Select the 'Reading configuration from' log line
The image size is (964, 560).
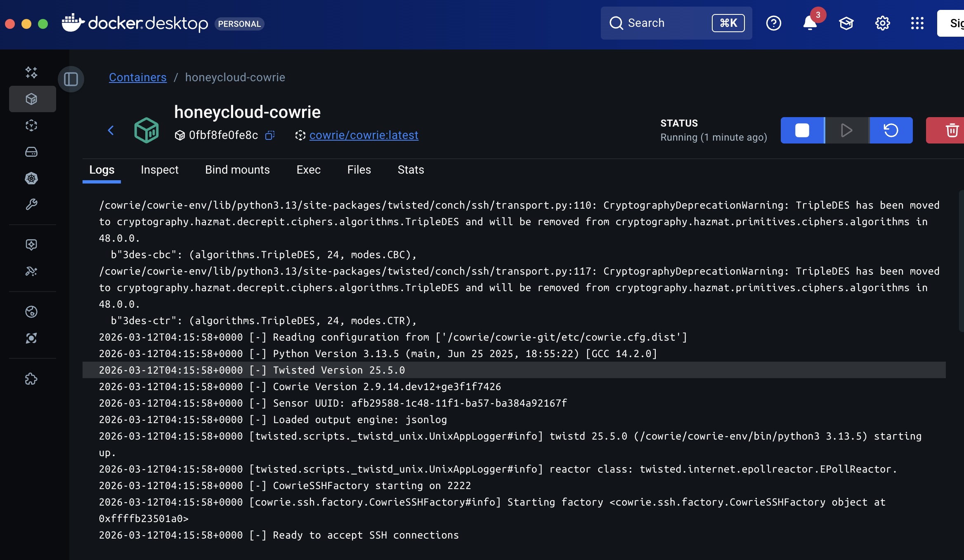tap(514, 337)
